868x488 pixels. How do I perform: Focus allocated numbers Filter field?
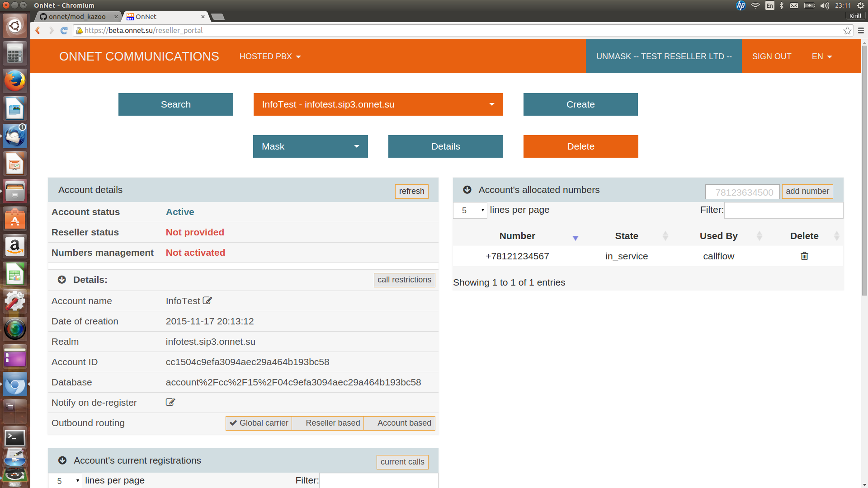[783, 211]
